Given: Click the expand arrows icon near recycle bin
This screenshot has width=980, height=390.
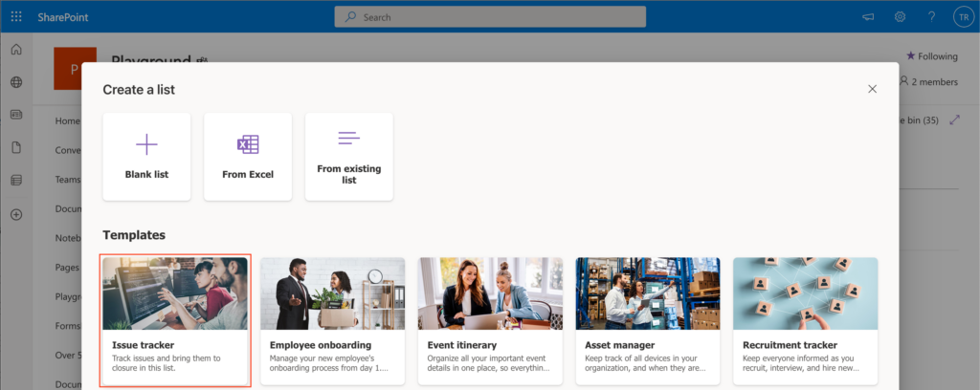Looking at the screenshot, I should point(954,119).
